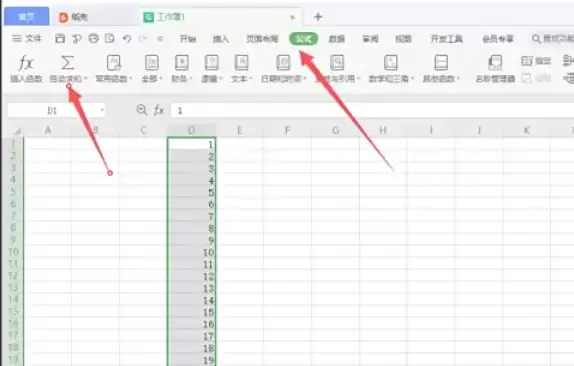Click the Print Preview icon

[110, 38]
